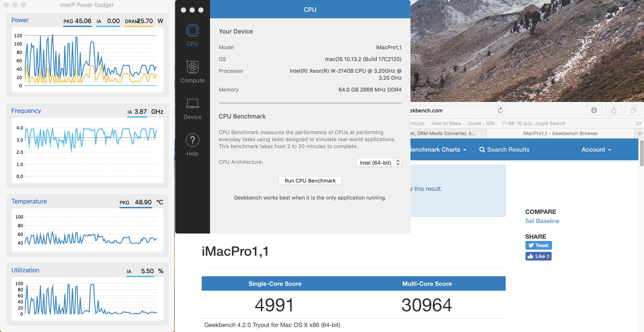Click the Frequency section title in Power Gadget
The height and width of the screenshot is (332, 644).
[x=26, y=110]
